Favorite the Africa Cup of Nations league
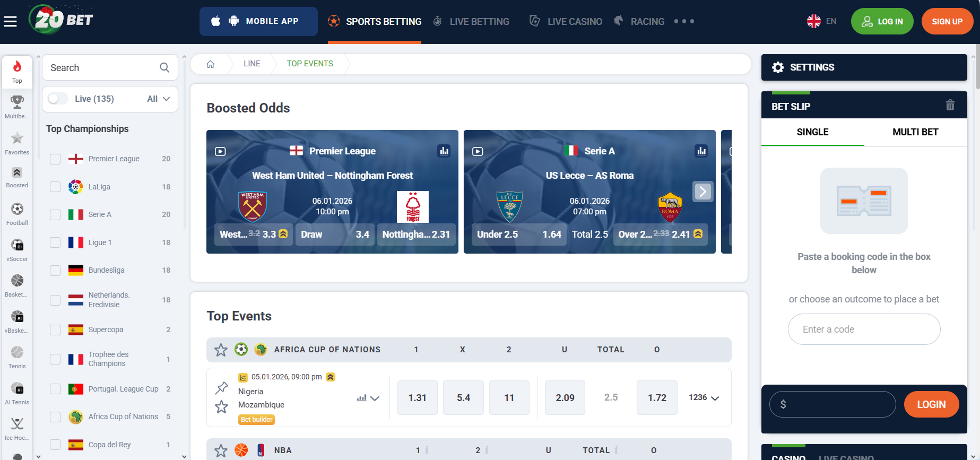Screen dimensions: 980x460 click(x=221, y=350)
